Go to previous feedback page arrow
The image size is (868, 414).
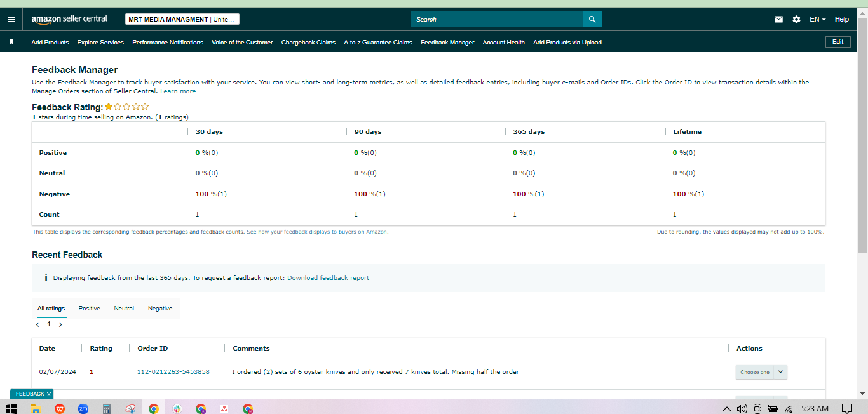pyautogui.click(x=37, y=324)
